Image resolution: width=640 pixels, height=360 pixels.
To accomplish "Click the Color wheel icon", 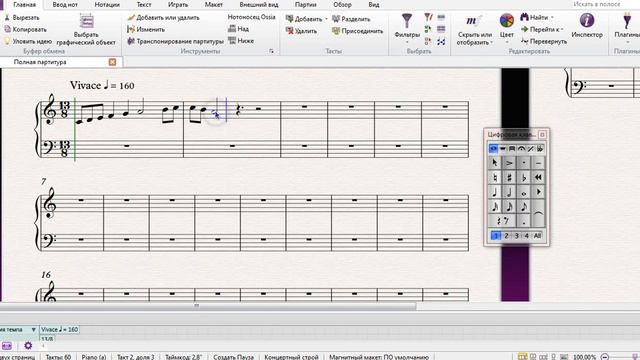I will [x=507, y=20].
